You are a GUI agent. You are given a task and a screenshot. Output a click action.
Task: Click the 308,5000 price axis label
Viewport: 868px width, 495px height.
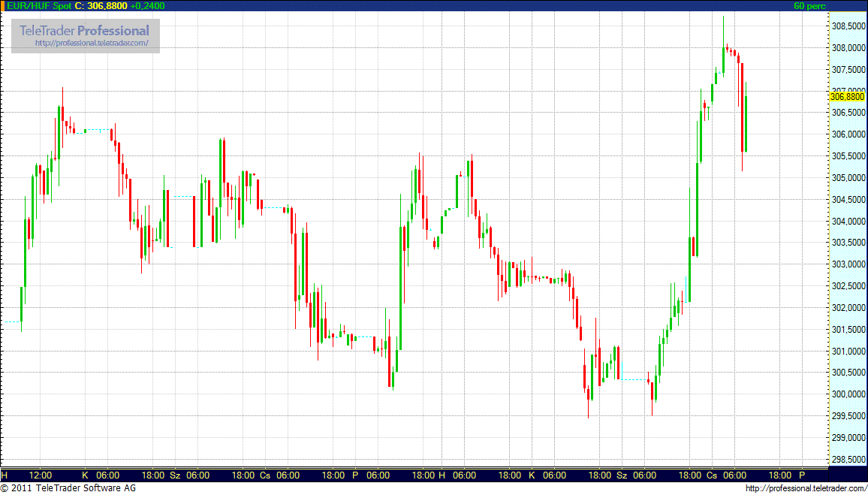click(x=848, y=26)
